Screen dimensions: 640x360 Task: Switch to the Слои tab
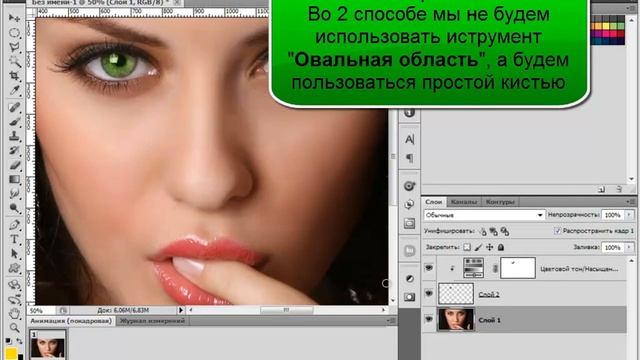(x=433, y=202)
